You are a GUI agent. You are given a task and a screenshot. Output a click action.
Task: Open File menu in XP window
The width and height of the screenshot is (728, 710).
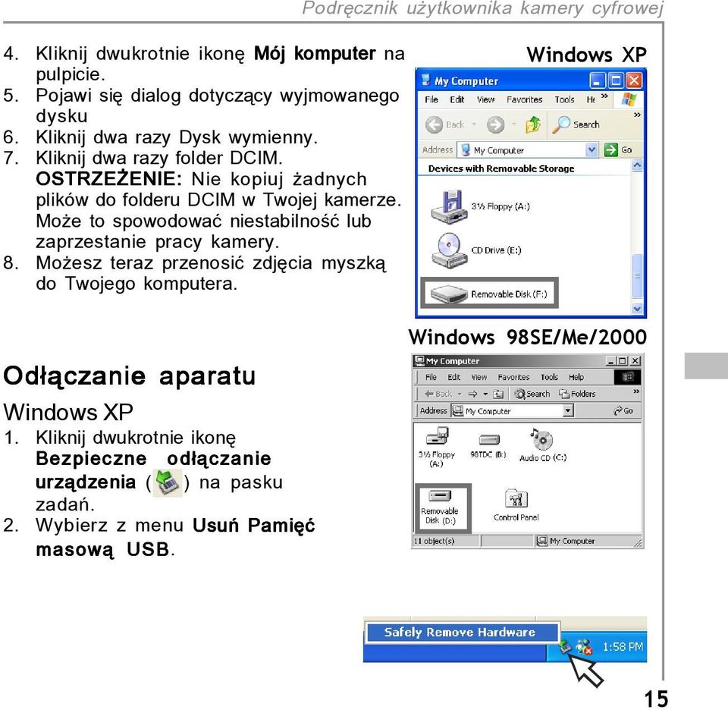click(431, 99)
